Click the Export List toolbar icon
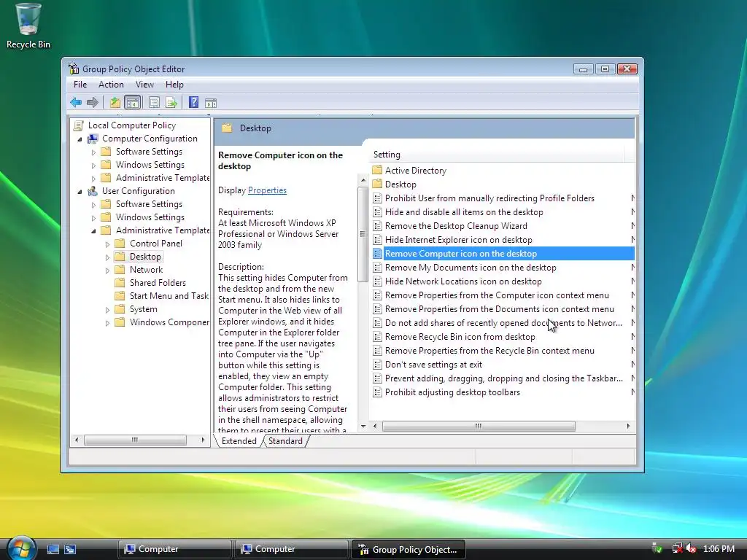The width and height of the screenshot is (747, 560). [x=171, y=102]
